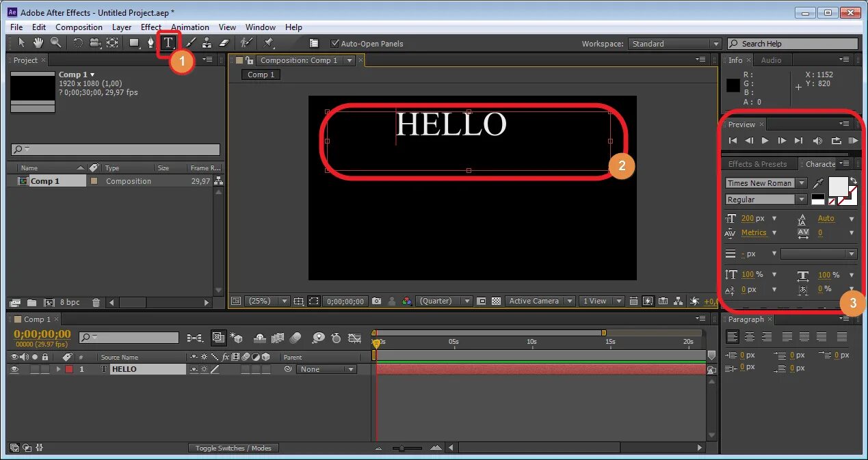Screen dimensions: 868x460
Task: Select the Pen tool
Action: (150, 42)
